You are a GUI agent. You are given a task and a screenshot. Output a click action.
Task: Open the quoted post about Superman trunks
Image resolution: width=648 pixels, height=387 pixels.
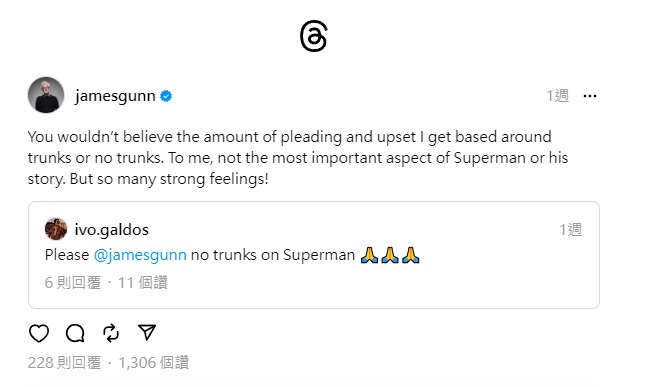click(x=314, y=255)
